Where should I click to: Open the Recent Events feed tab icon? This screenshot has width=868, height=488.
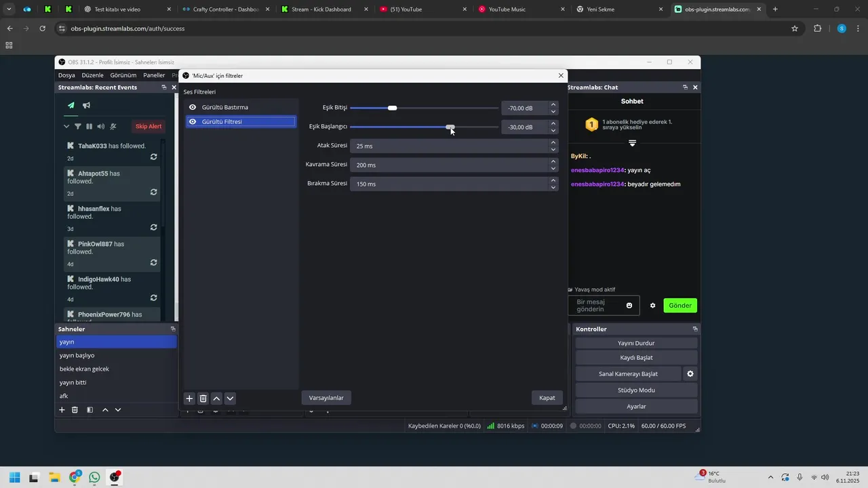[x=71, y=105]
